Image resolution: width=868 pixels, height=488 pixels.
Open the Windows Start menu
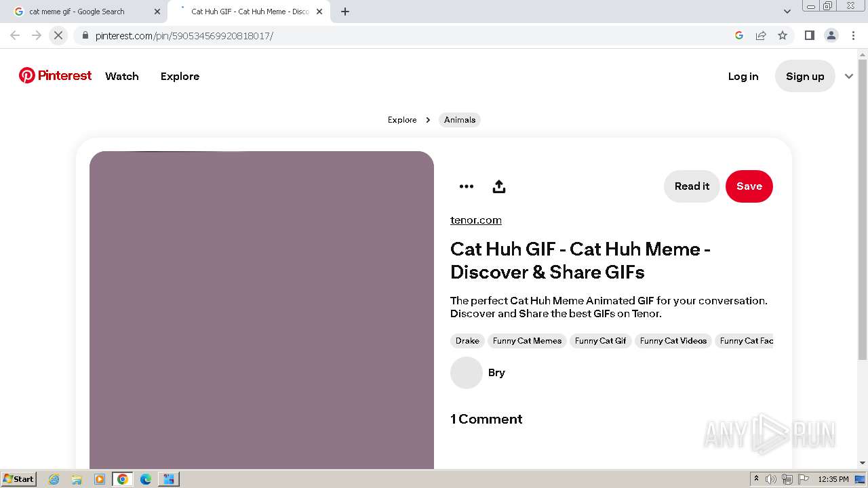click(x=18, y=479)
